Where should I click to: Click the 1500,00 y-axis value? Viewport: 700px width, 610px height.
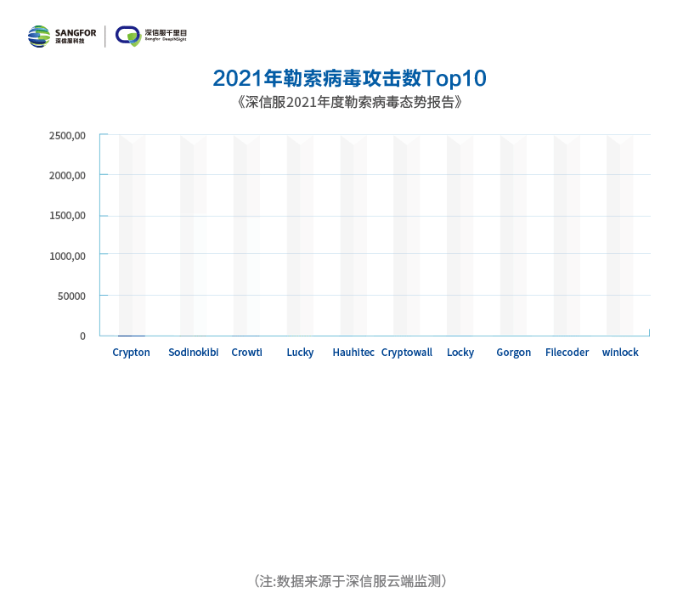coord(67,216)
